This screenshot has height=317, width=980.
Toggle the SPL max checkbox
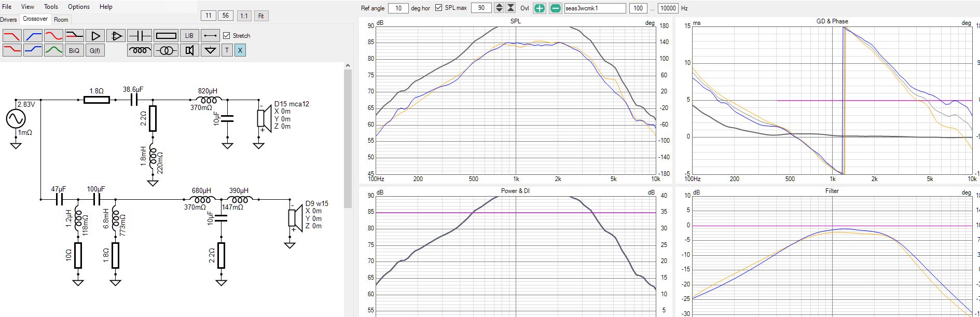pyautogui.click(x=439, y=8)
